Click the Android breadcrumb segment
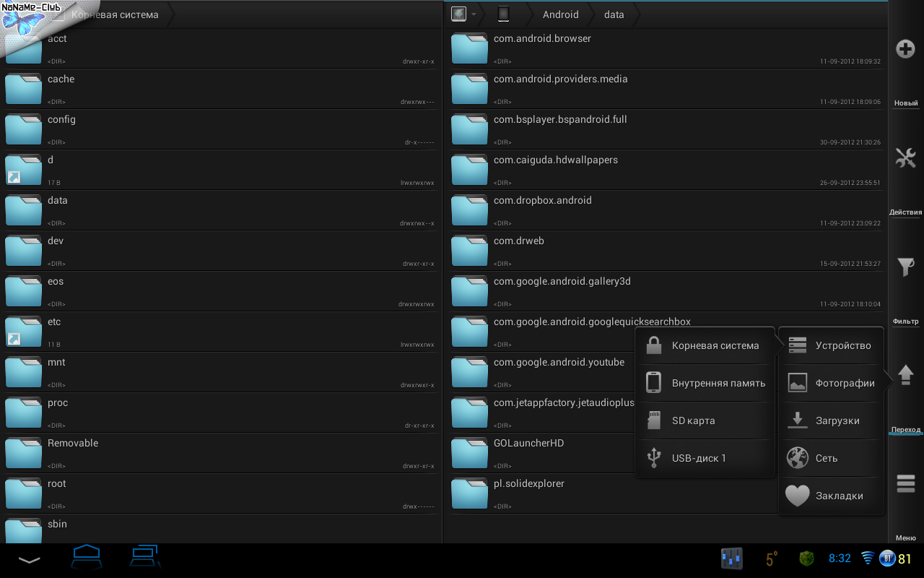Screen dimensions: 924x578 [x=560, y=14]
